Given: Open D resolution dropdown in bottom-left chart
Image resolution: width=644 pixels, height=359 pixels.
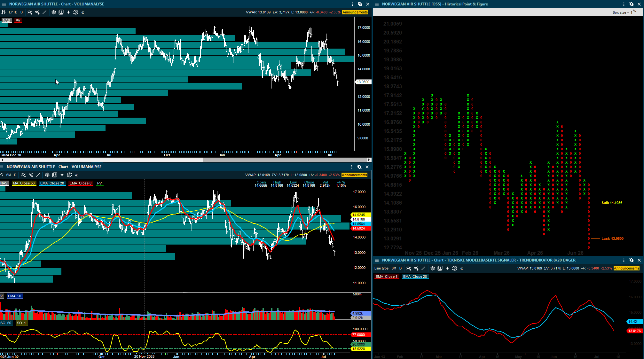Looking at the screenshot, I should coord(15,175).
